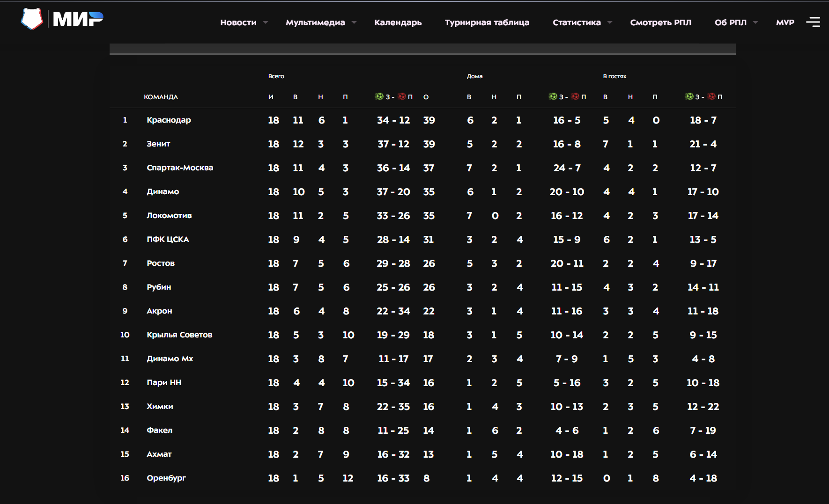
Task: Expand the Новости dropdown arrow
Action: tap(266, 22)
